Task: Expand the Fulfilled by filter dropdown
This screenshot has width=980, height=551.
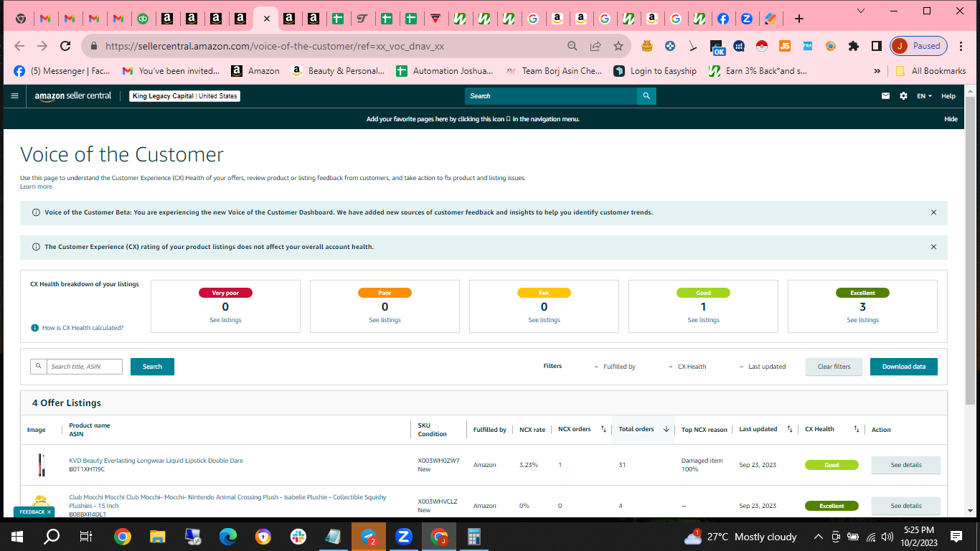Action: [615, 367]
